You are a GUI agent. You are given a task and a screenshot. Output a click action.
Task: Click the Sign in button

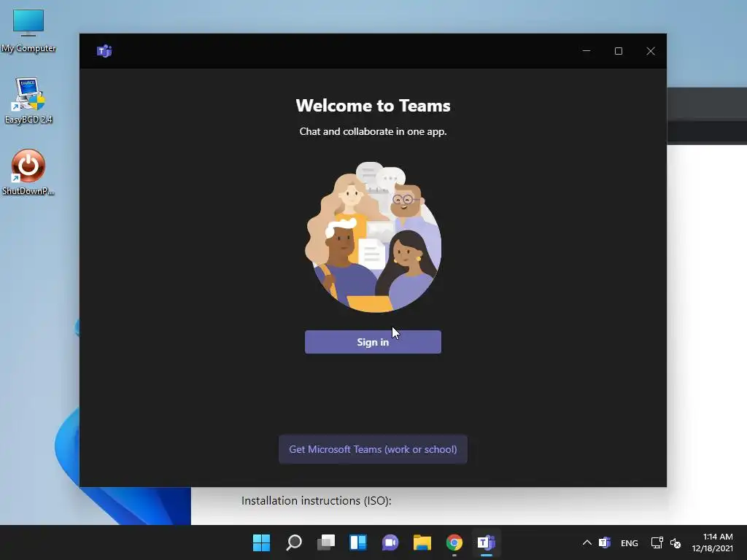coord(373,342)
